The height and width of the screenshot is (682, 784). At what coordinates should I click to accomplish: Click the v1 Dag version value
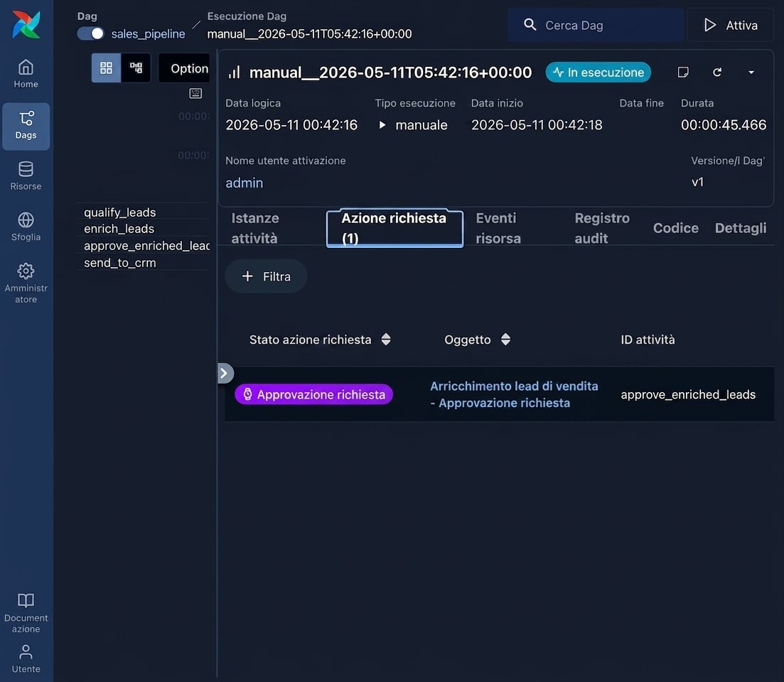tap(697, 182)
